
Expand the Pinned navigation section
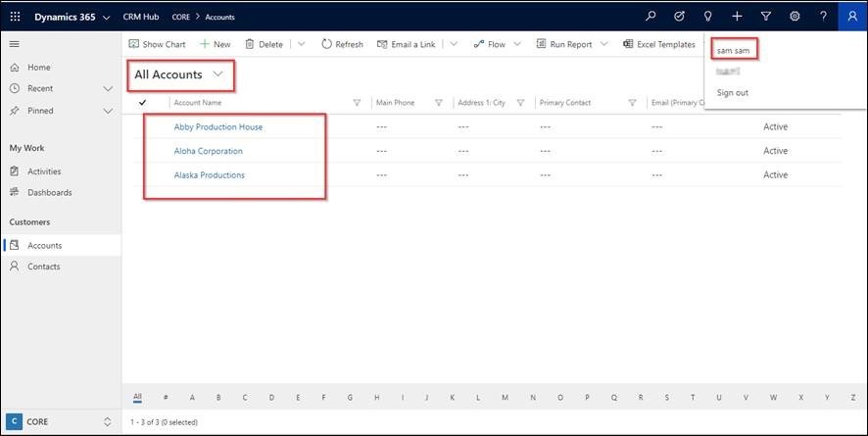[x=108, y=111]
